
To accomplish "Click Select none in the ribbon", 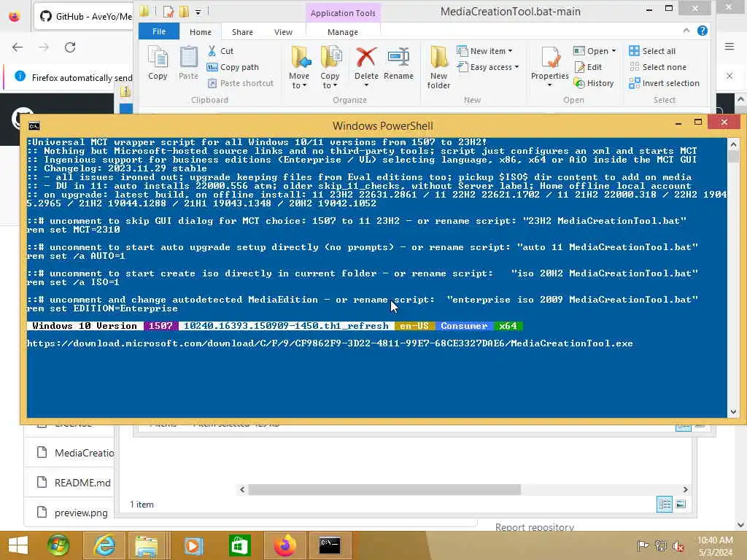I will point(658,67).
